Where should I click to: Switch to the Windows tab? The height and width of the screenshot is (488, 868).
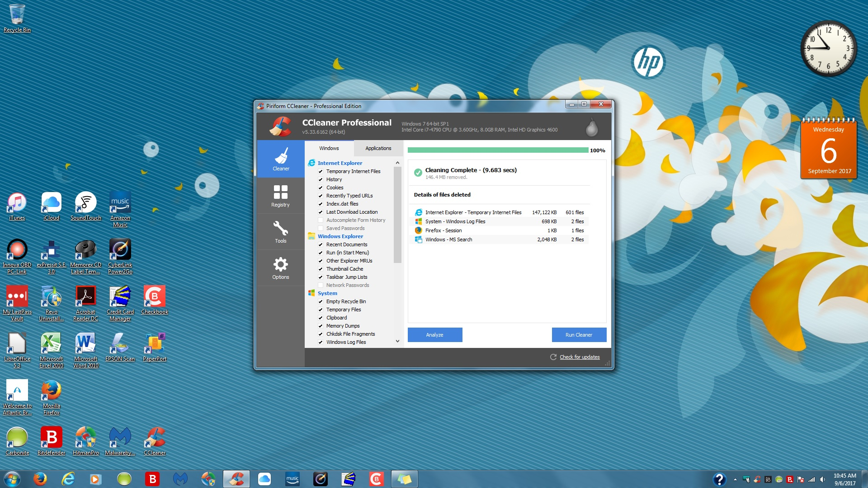[x=329, y=148]
